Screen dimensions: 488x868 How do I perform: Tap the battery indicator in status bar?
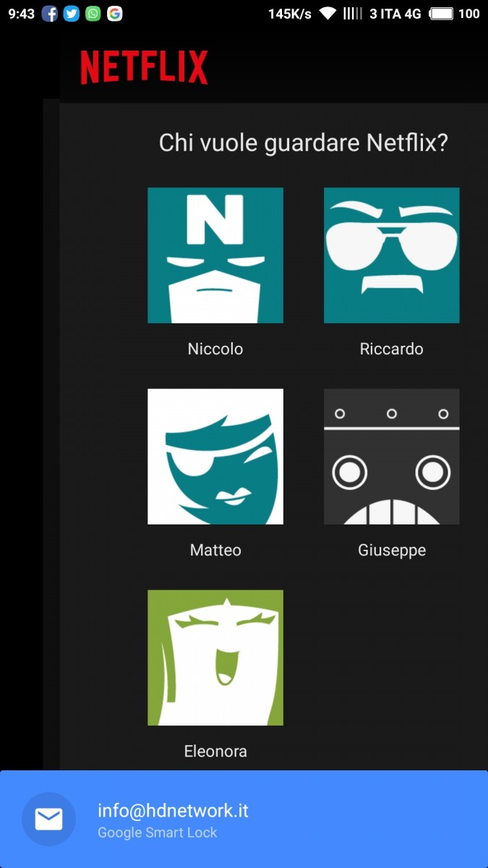tap(441, 14)
